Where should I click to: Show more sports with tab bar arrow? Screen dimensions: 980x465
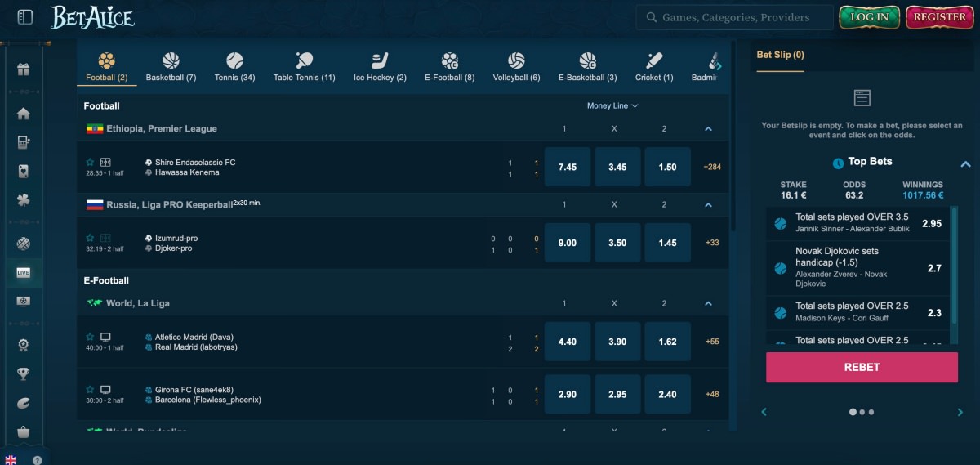point(719,65)
